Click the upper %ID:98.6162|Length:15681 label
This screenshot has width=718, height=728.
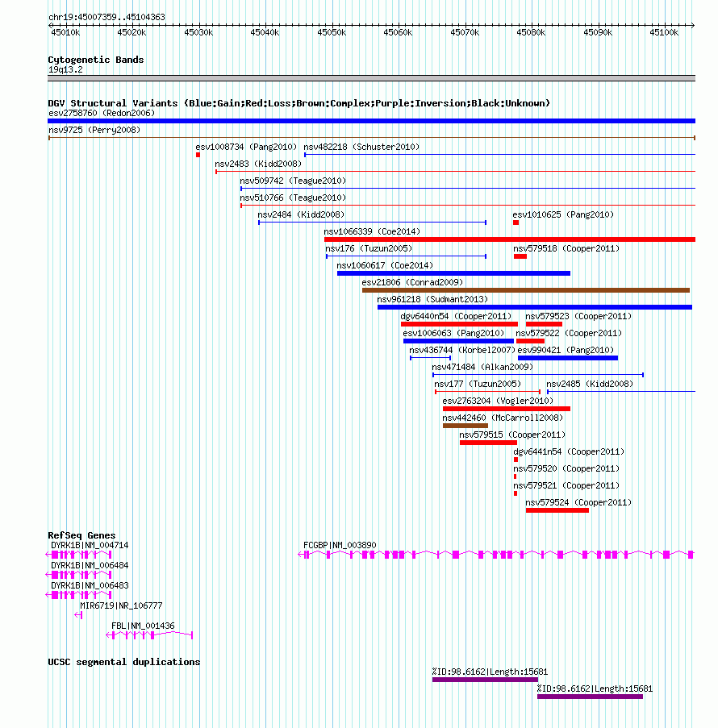(x=490, y=672)
